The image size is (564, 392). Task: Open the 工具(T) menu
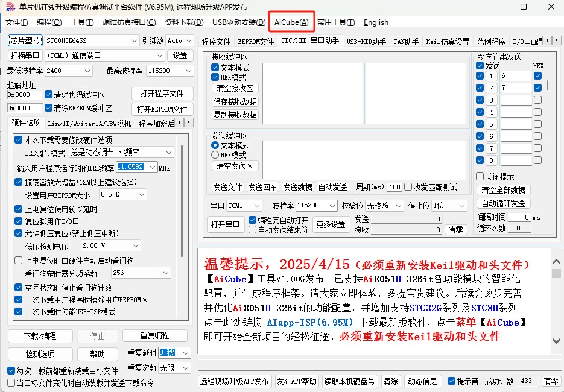82,22
